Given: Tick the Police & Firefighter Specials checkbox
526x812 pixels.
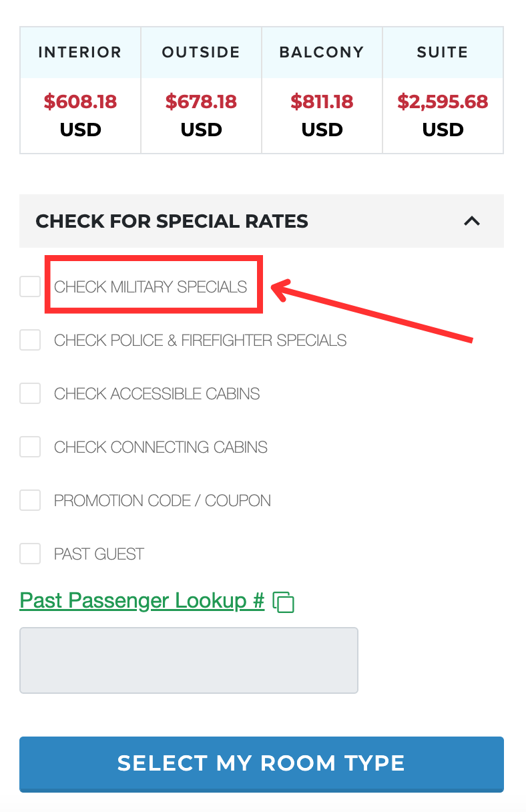Looking at the screenshot, I should point(30,341).
